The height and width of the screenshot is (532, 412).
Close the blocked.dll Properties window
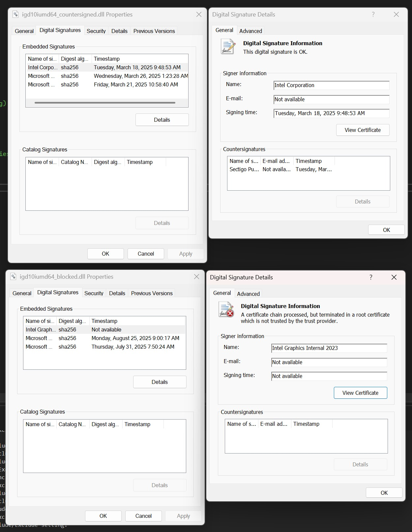point(196,276)
